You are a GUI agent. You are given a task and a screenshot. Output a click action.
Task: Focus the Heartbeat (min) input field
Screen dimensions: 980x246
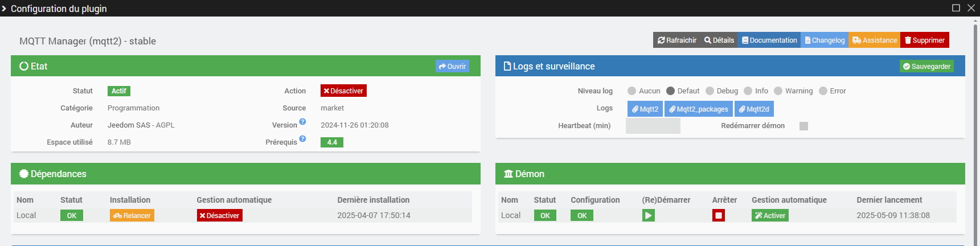653,126
